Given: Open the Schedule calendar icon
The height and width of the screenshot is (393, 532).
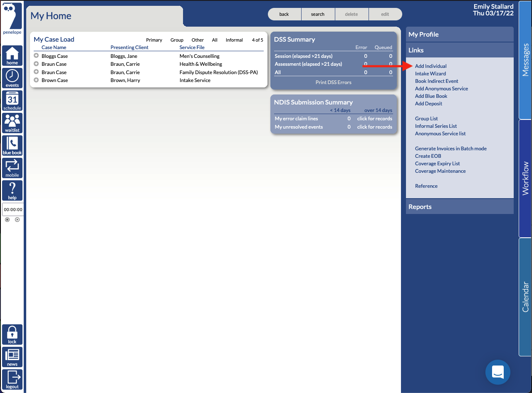Looking at the screenshot, I should coord(12,101).
